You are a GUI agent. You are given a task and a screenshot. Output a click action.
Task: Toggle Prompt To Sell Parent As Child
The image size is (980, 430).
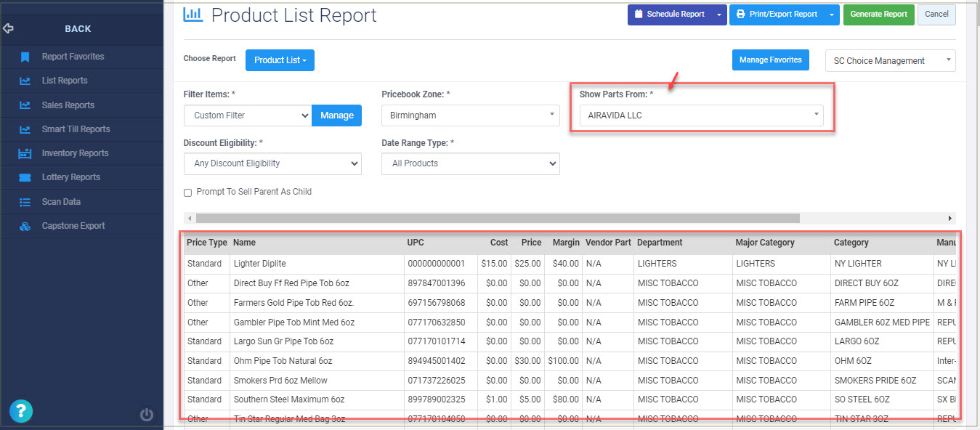coord(187,192)
